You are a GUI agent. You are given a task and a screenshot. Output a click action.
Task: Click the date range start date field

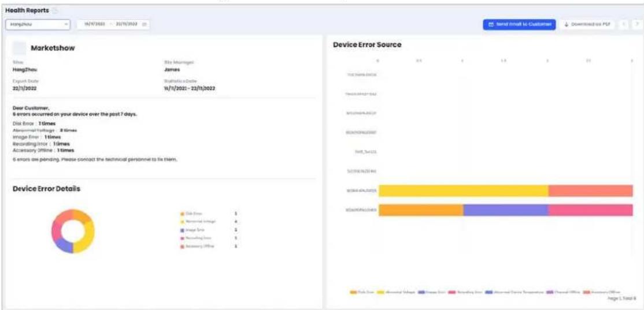(94, 24)
